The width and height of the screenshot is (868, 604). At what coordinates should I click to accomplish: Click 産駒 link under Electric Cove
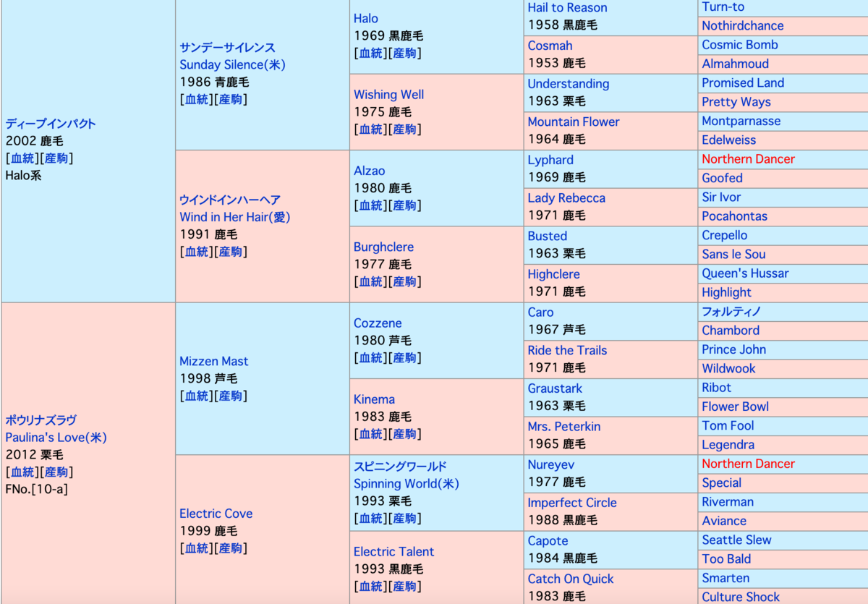tap(231, 548)
